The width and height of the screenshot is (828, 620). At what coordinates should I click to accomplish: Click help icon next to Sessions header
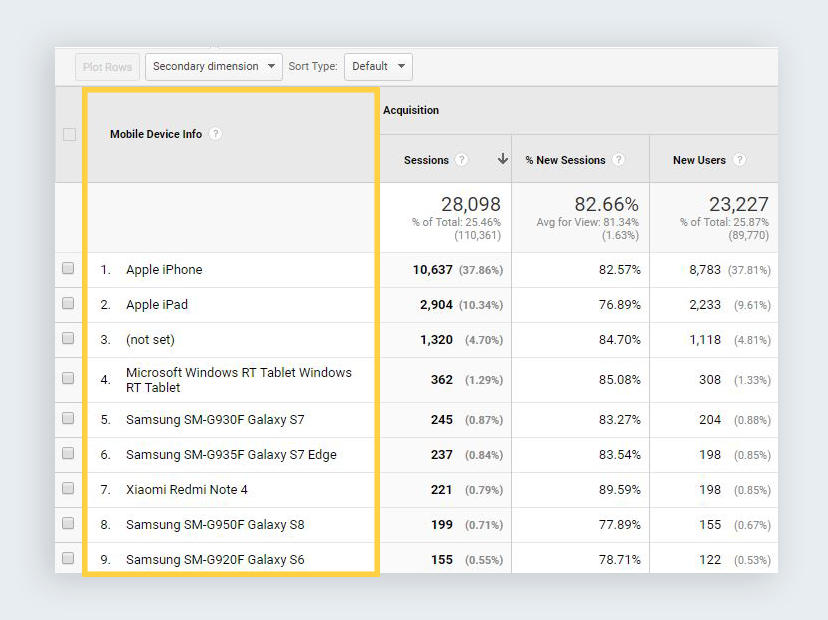tap(462, 159)
